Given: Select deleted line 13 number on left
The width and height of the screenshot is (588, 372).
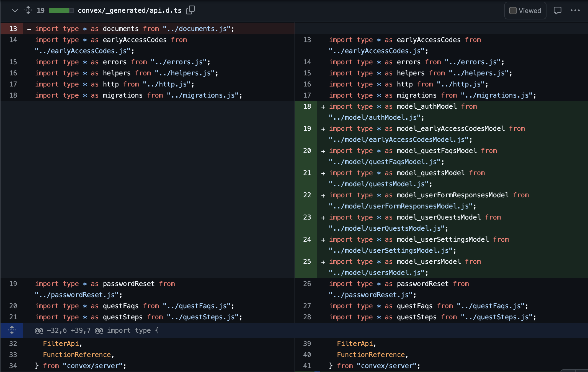Looking at the screenshot, I should (x=13, y=29).
